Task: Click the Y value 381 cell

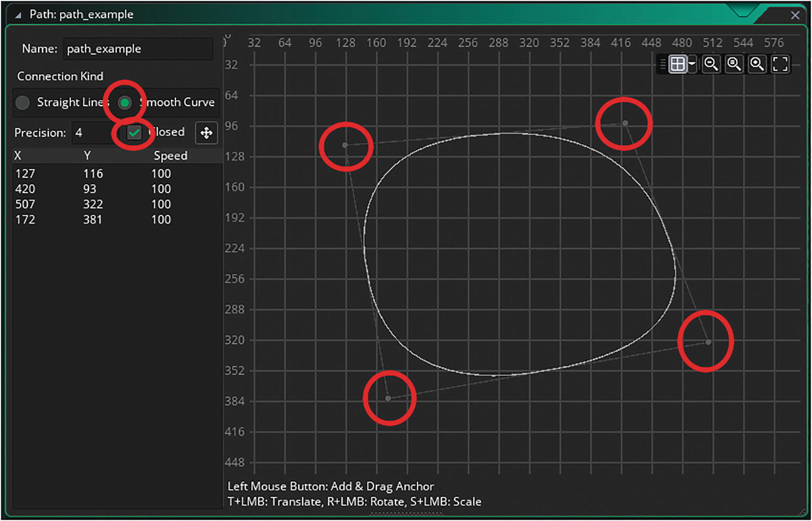Action: coord(93,219)
